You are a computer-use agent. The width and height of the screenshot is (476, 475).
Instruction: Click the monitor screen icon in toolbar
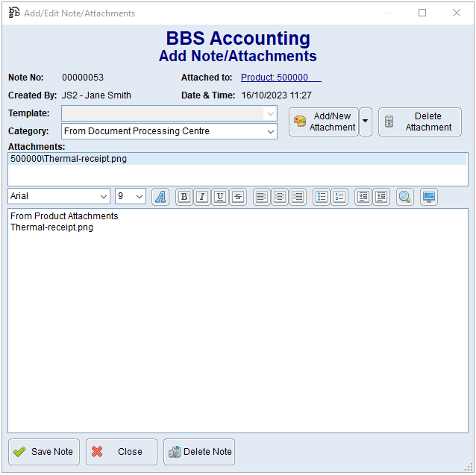(x=429, y=197)
